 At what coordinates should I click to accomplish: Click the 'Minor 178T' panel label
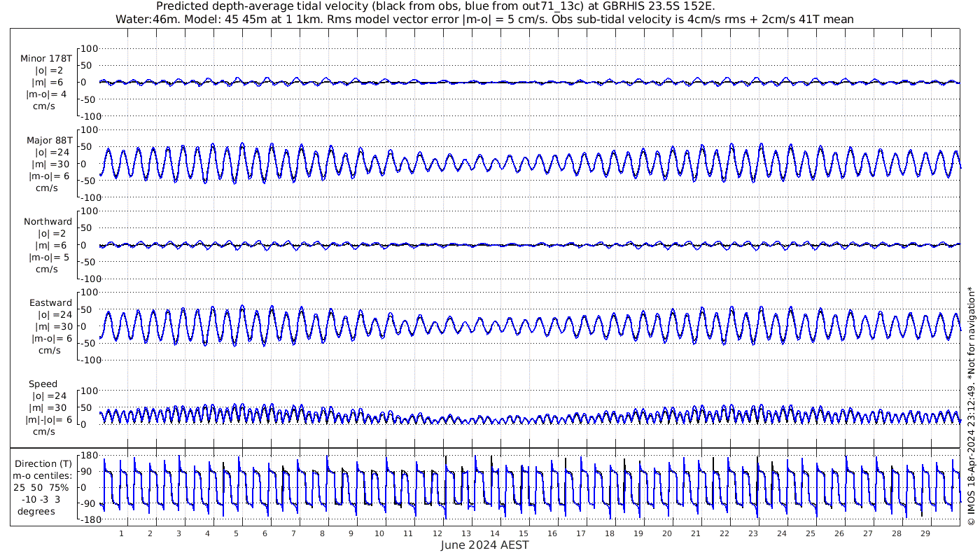click(x=46, y=59)
